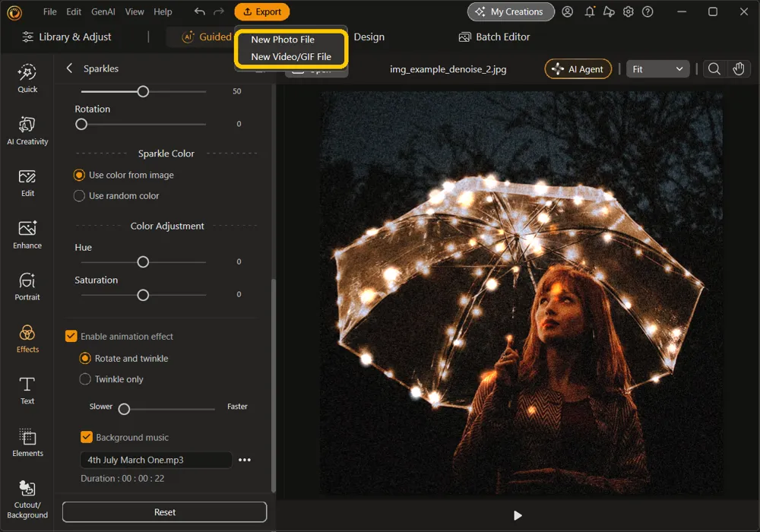Click the redo arrow
This screenshot has height=532, width=760.
point(219,11)
